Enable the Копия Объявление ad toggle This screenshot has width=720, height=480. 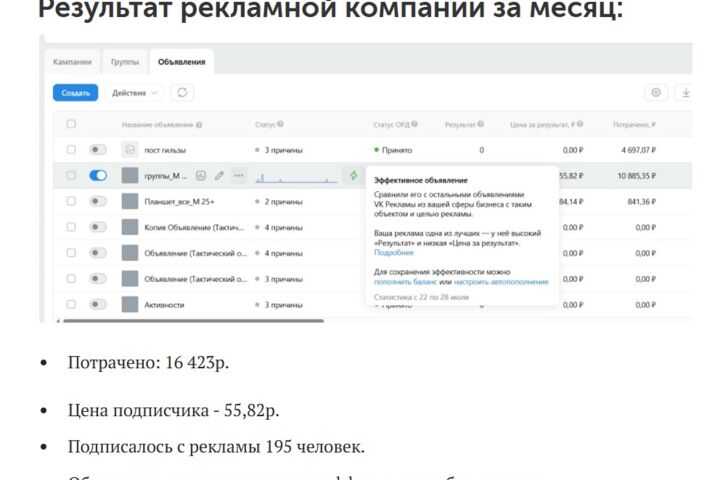98,227
